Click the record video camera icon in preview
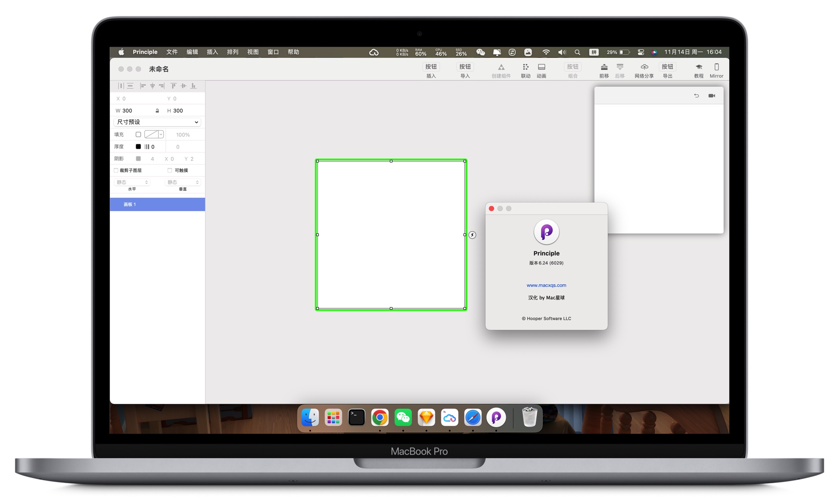 (712, 96)
